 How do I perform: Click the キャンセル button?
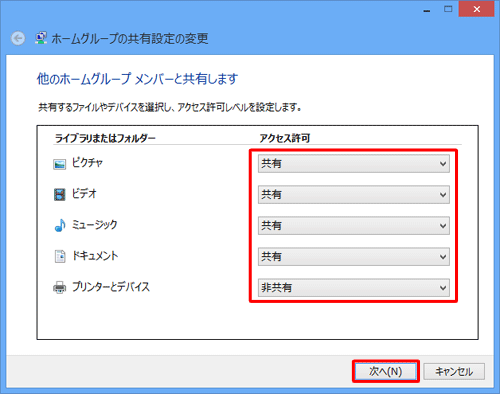tap(454, 371)
